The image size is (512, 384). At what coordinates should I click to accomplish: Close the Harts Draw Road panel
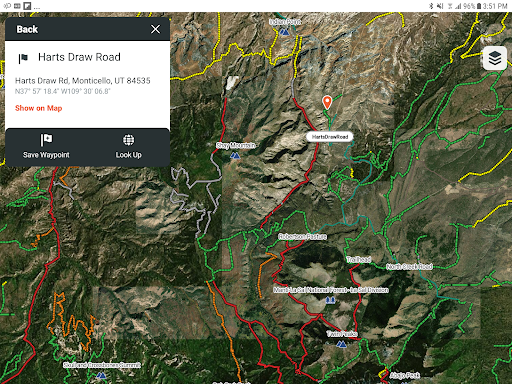click(x=155, y=29)
